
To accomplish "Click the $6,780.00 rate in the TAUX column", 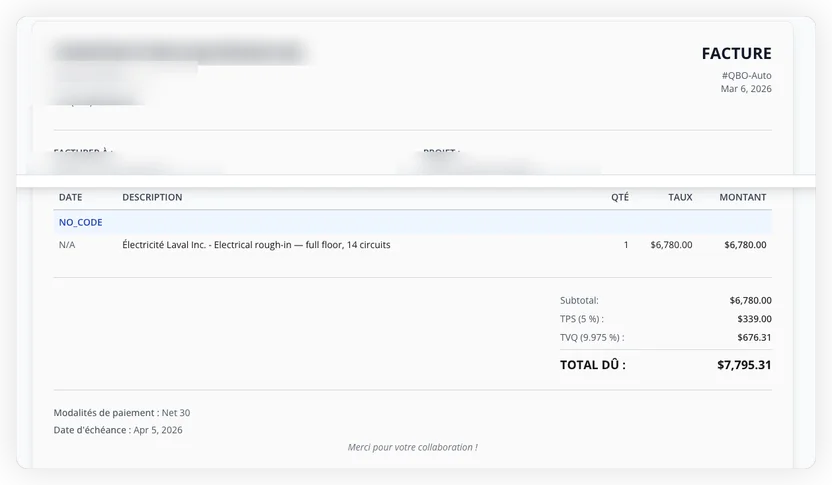I will [670, 245].
